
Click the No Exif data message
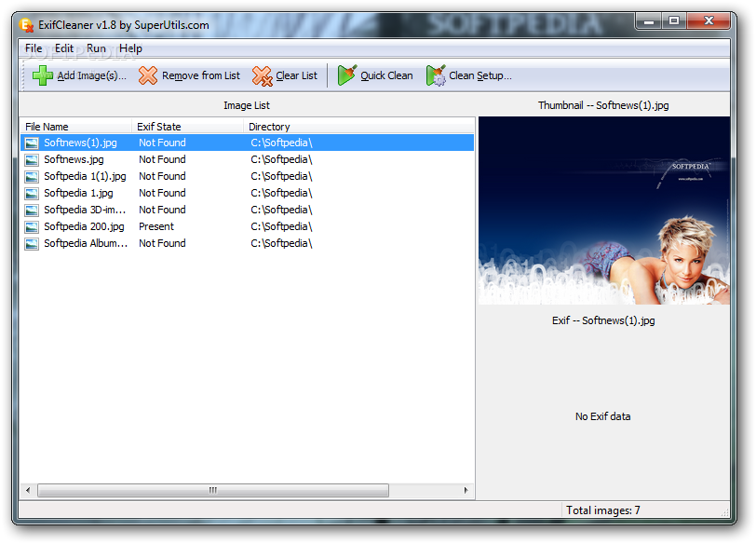point(602,416)
